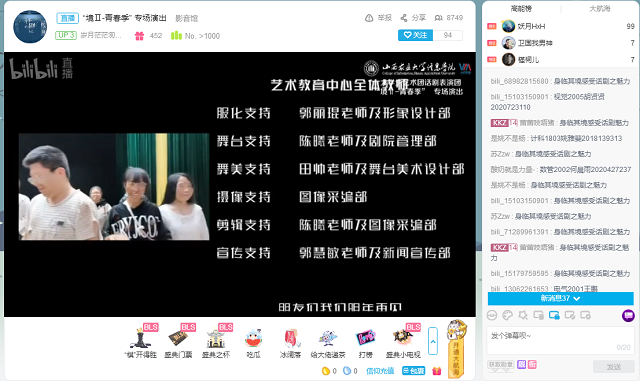Click the live video player area
Viewport: 640px width, 381px height.
[x=240, y=184]
